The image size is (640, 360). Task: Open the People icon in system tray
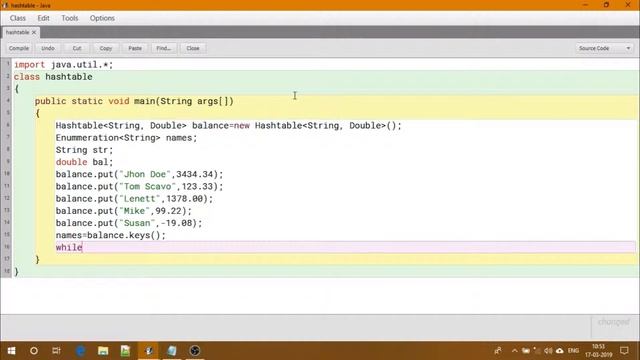(498, 351)
